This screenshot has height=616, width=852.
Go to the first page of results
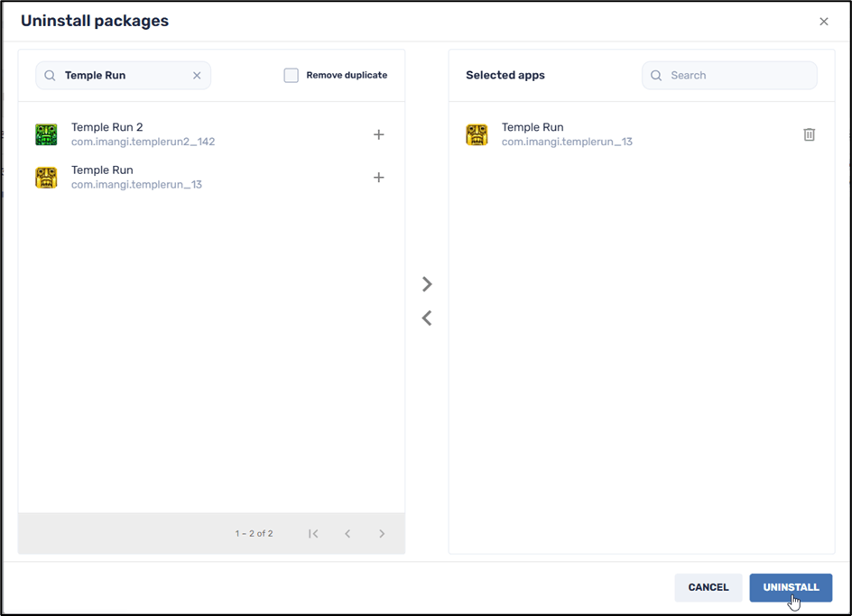[x=313, y=534]
